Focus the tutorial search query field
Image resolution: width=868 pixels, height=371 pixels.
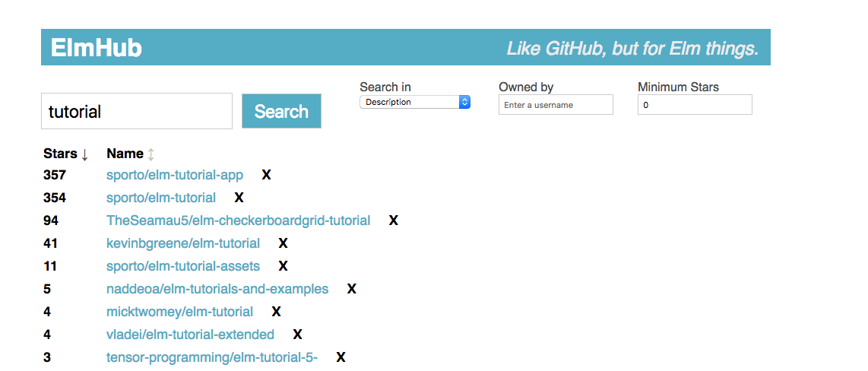[x=137, y=112]
